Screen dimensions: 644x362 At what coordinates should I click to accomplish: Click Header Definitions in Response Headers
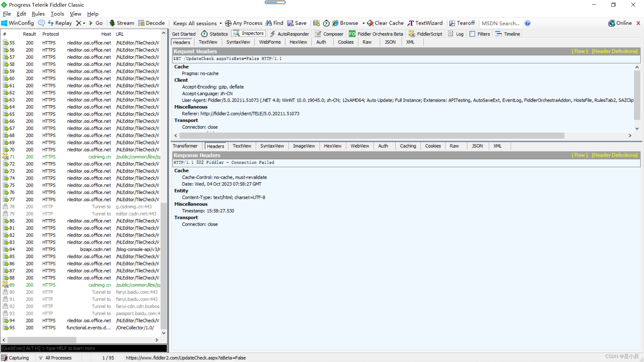pos(614,155)
